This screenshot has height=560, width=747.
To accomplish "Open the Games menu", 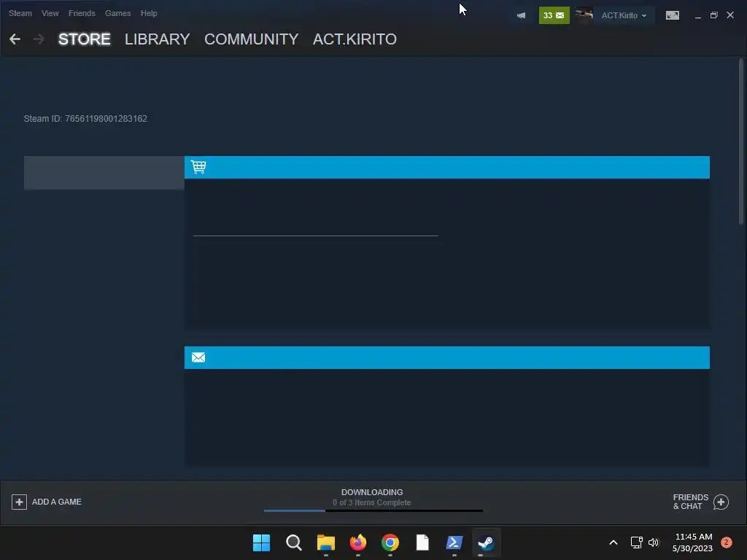I will click(117, 13).
